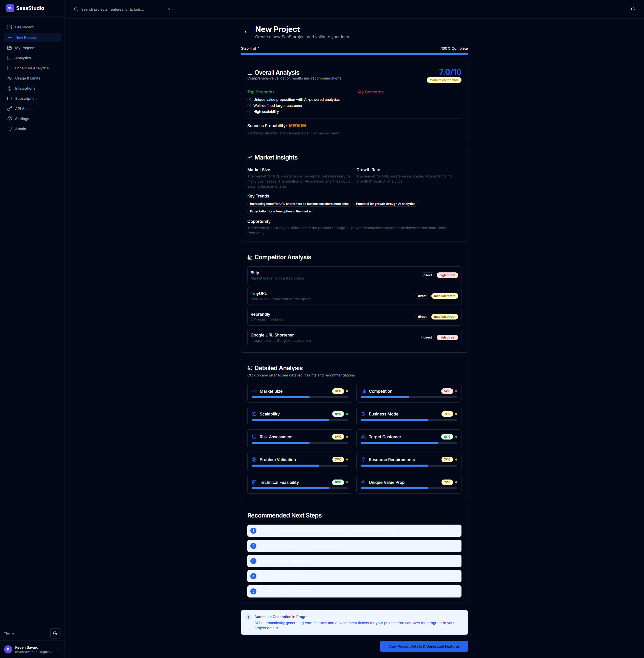Select the Competition score bar
644x658 pixels.
[408, 397]
